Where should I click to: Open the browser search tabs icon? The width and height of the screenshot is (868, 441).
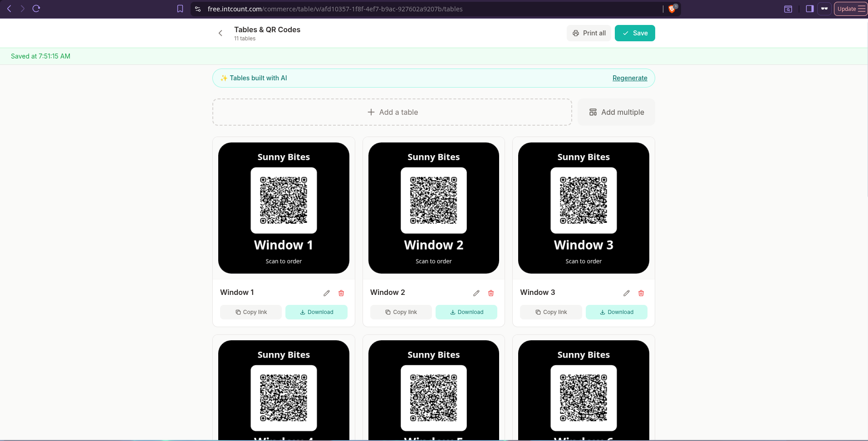pyautogui.click(x=788, y=9)
